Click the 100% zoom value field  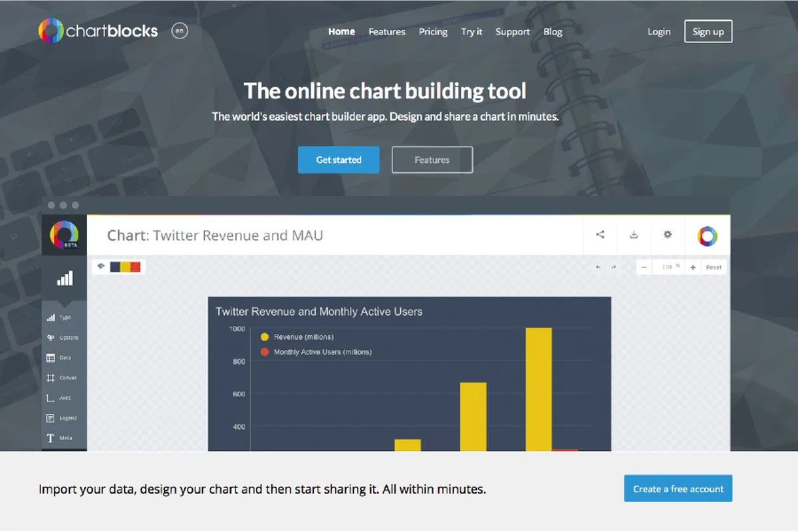pos(668,267)
